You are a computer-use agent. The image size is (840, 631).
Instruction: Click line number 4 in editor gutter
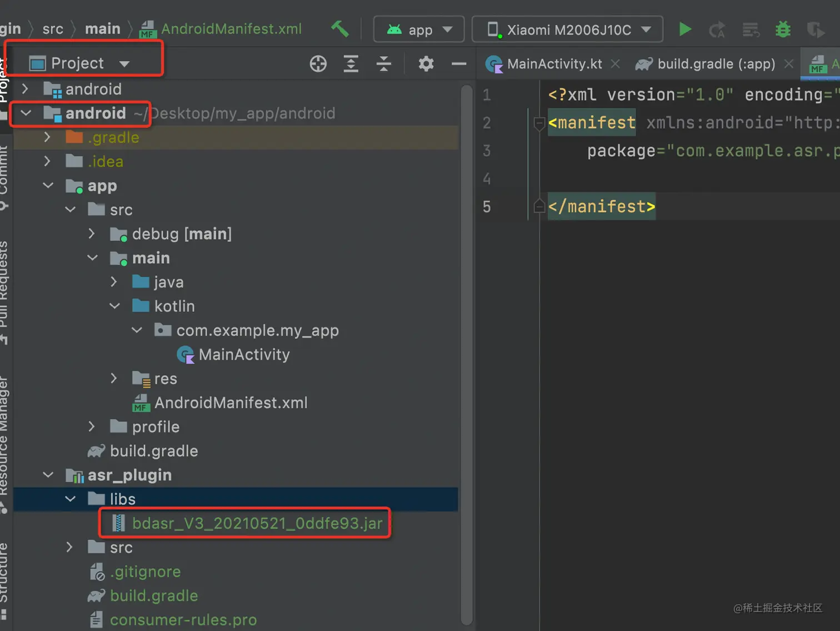[x=487, y=179]
